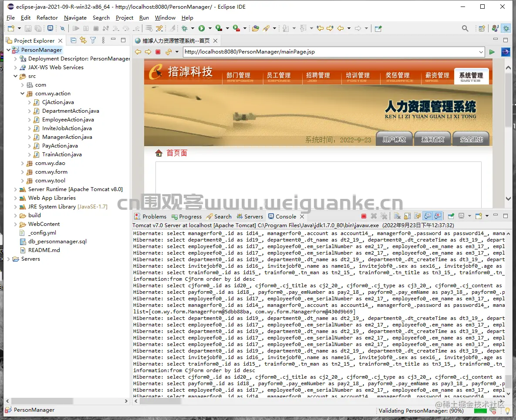This screenshot has height=420, width=516.
Task: Click Collapse All in Project Explorer
Action: click(74, 40)
